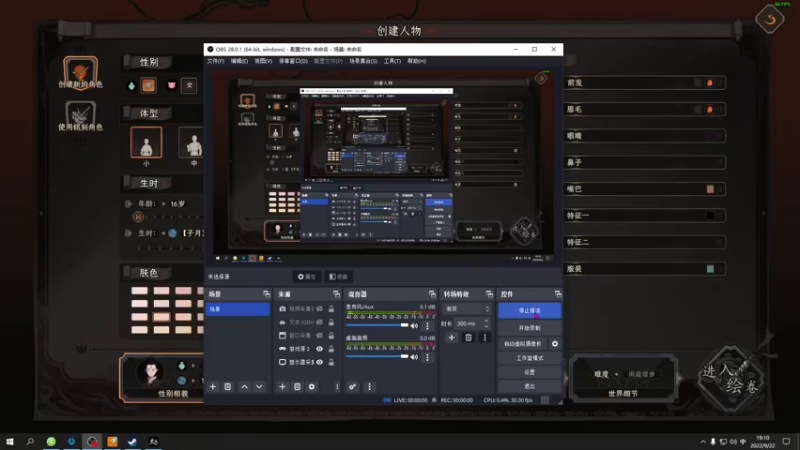Click the game's back arrow icon
800x450 pixels.
pyautogui.click(x=770, y=19)
